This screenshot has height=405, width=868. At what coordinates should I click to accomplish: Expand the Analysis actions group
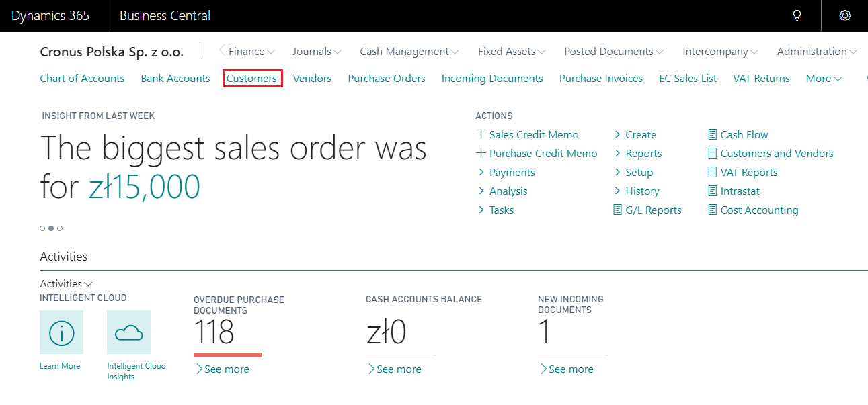[x=504, y=191]
